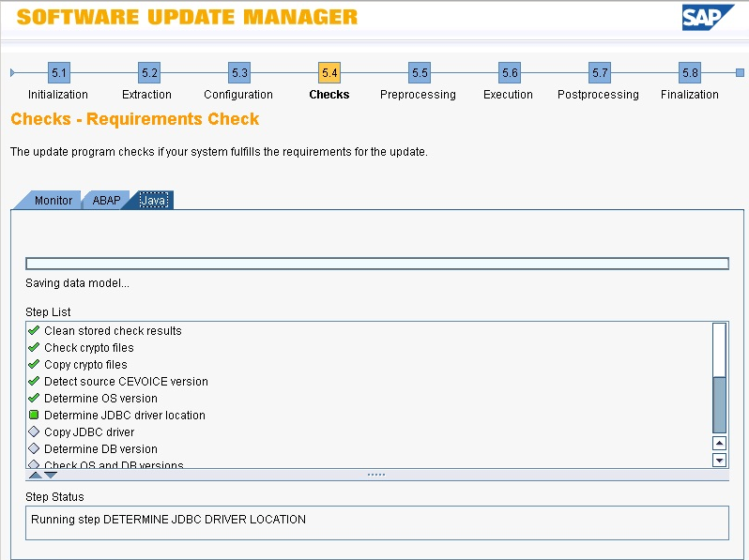
Task: Click the Step List scroll up arrow
Action: click(719, 443)
